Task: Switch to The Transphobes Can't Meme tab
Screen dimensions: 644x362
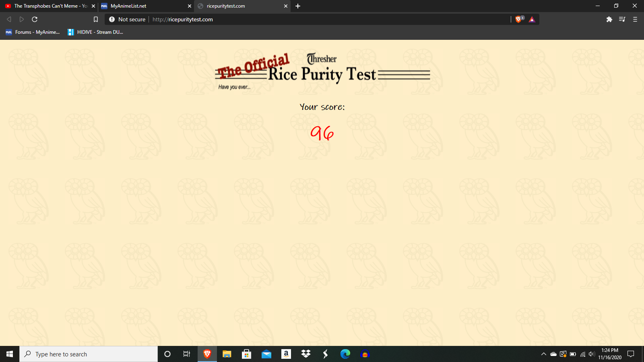Action: [47, 6]
